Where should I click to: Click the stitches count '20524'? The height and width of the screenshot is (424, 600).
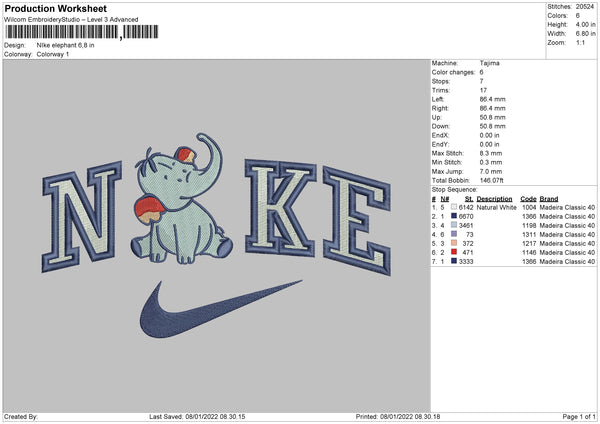(x=585, y=7)
